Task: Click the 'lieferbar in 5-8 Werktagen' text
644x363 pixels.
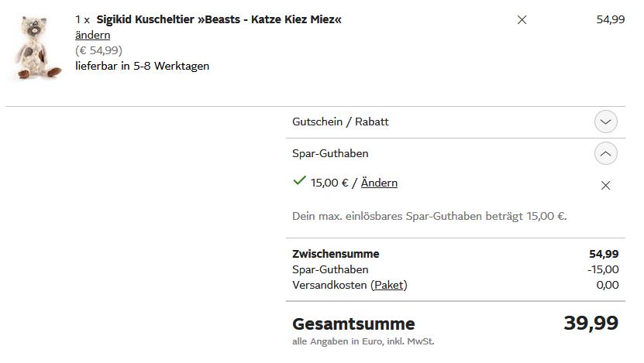Action: (x=142, y=66)
